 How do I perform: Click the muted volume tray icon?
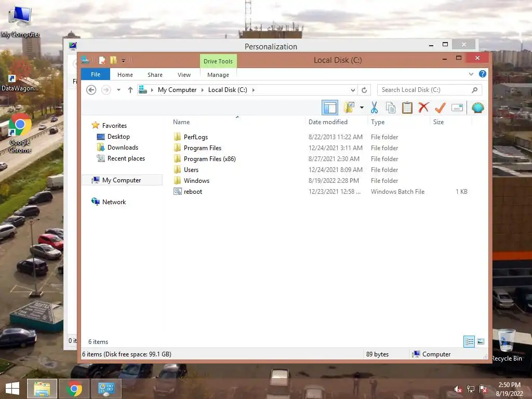click(x=458, y=389)
